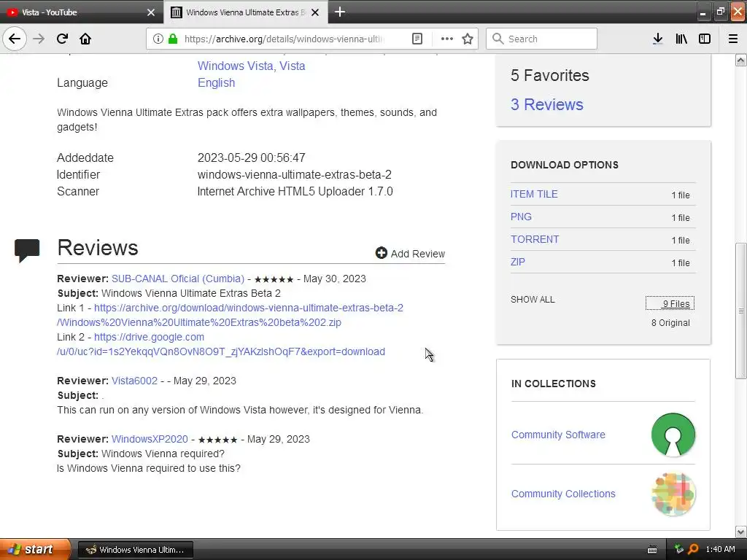The image size is (747, 560).
Task: Open the Community Collections link
Action: pyautogui.click(x=563, y=494)
